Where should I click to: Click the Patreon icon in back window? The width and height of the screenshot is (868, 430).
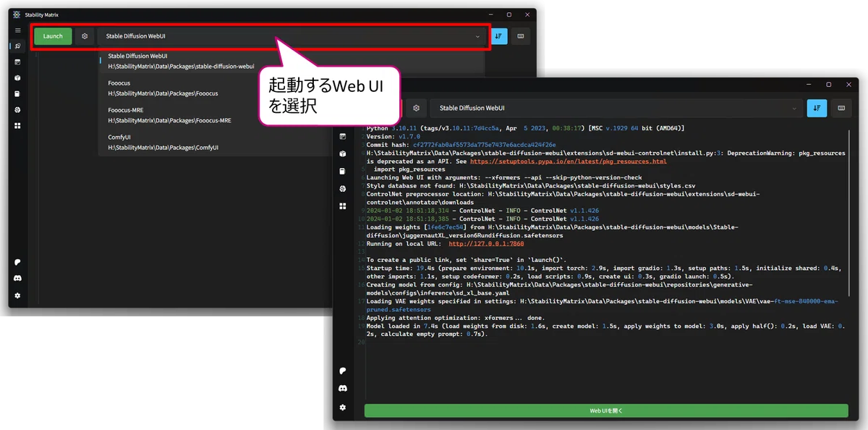pyautogui.click(x=17, y=262)
